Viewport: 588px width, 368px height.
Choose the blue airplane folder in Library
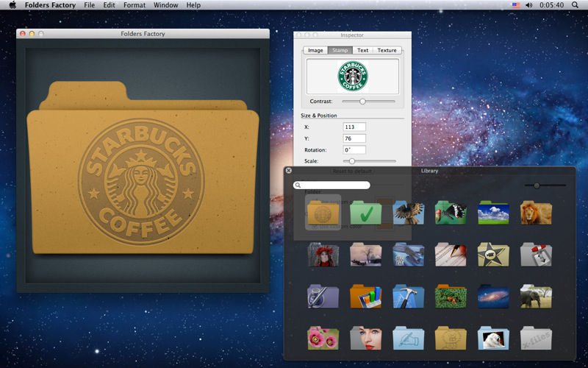pos(409,255)
